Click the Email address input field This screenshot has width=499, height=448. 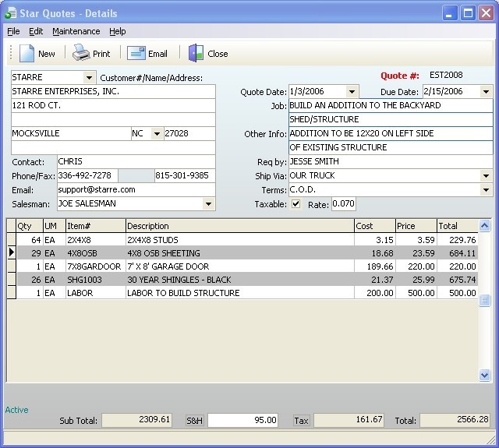click(x=135, y=189)
